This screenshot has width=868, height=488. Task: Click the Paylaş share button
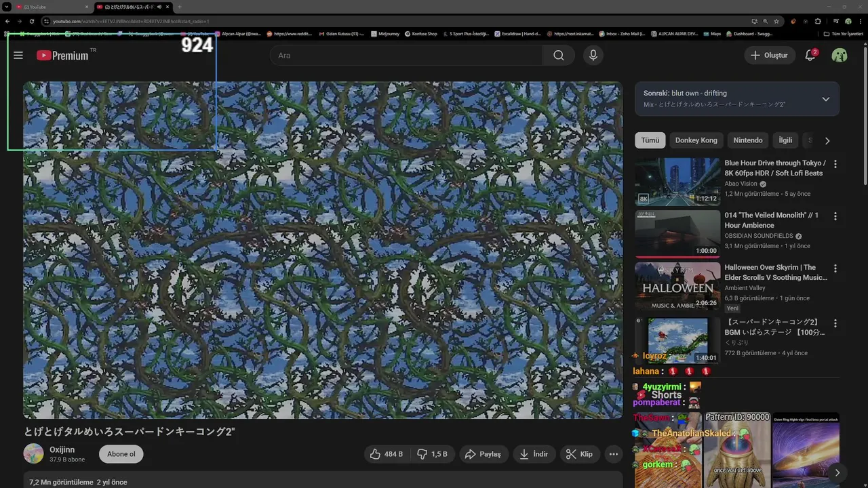click(x=484, y=454)
